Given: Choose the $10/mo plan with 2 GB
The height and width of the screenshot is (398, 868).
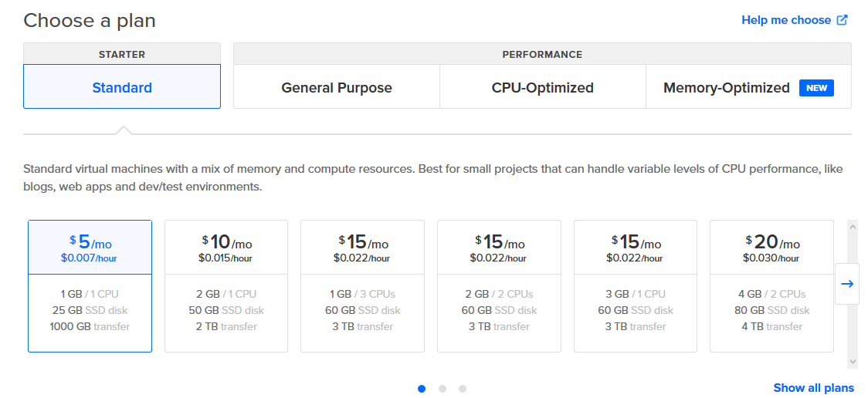Looking at the screenshot, I should click(226, 286).
